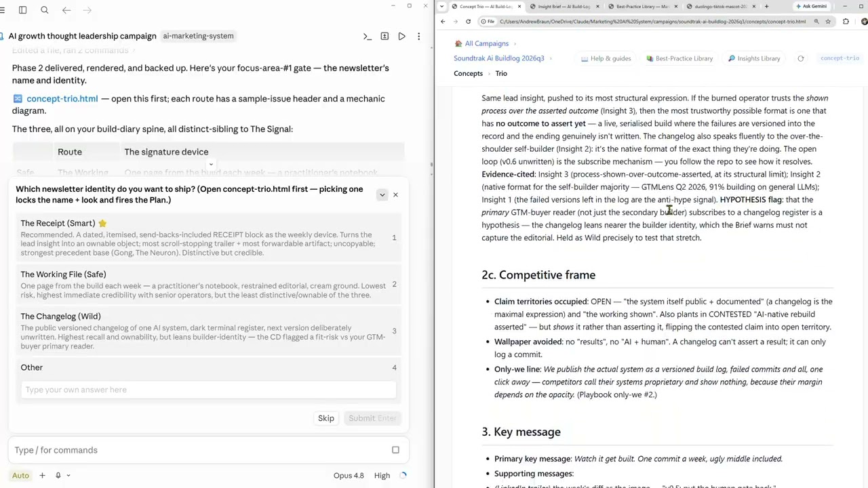Toggle the sidebar panel icon
Viewport: 868px width, 488px height.
click(22, 10)
